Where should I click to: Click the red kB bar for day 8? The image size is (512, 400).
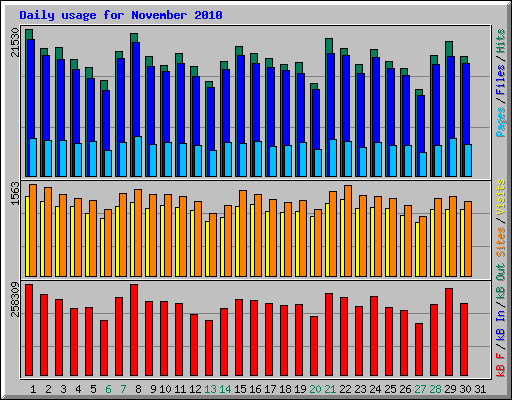click(134, 330)
